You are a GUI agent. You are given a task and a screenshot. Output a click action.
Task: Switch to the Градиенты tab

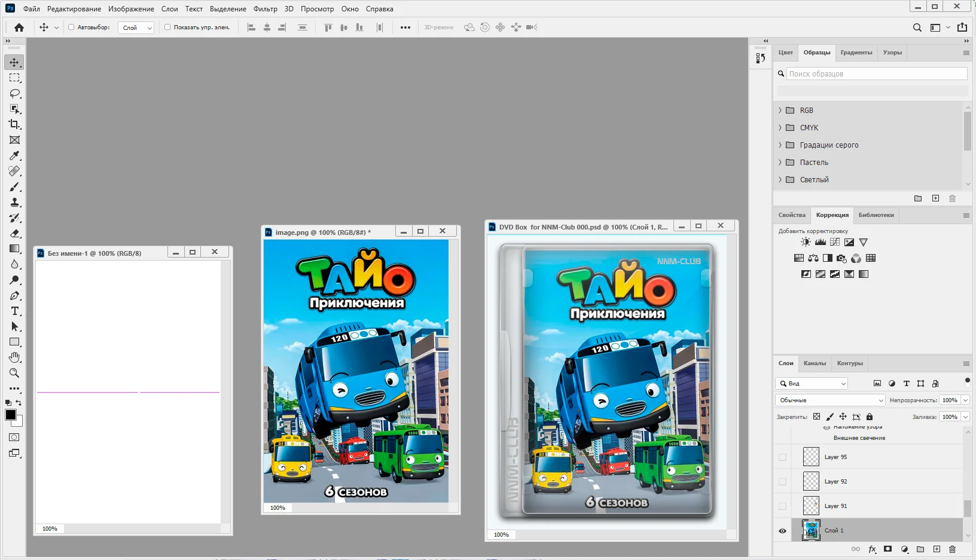pos(856,53)
